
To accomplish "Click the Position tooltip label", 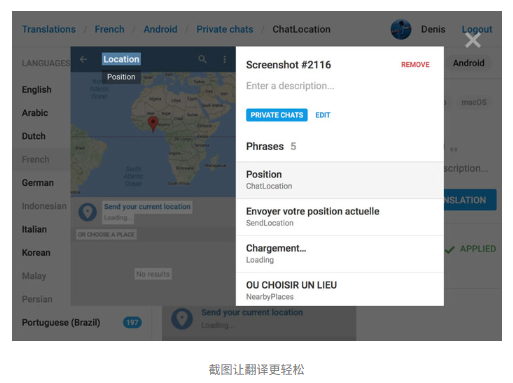I will (x=121, y=77).
